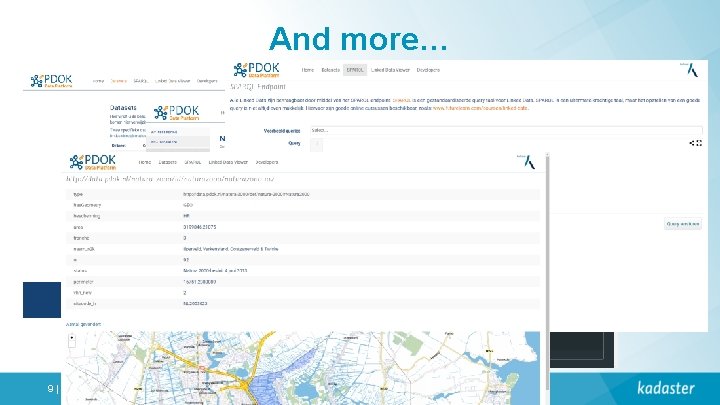
Task: Click the SPARQL Endpoint page heading
Action: click(x=258, y=86)
